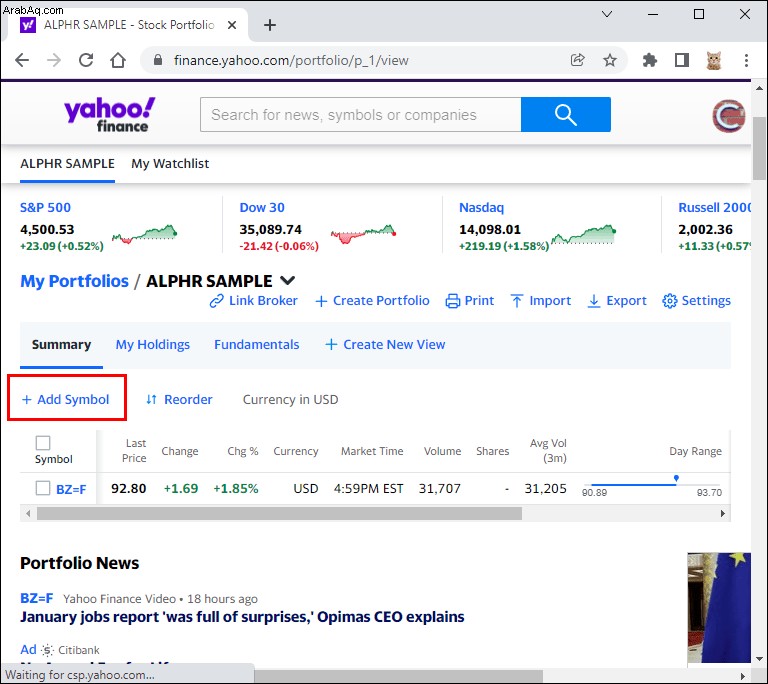The image size is (768, 684).
Task: Sort by Last Price column header
Action: pos(134,451)
